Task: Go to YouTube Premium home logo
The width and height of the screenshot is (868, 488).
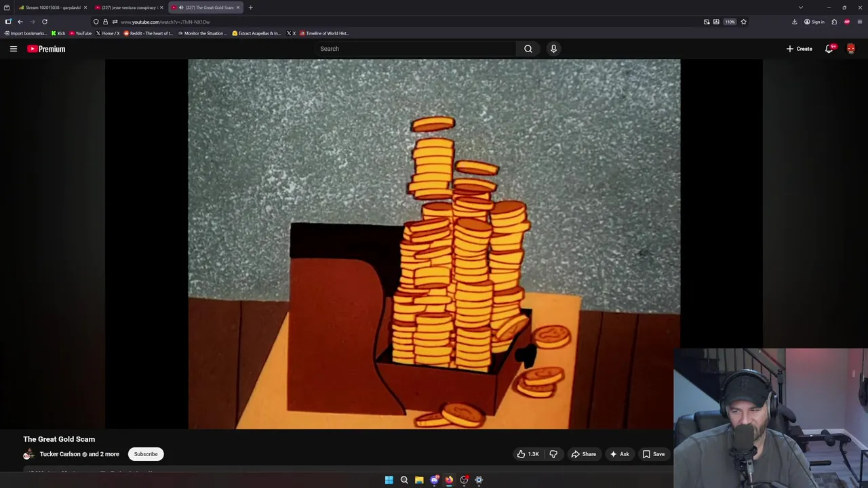Action: (x=46, y=49)
